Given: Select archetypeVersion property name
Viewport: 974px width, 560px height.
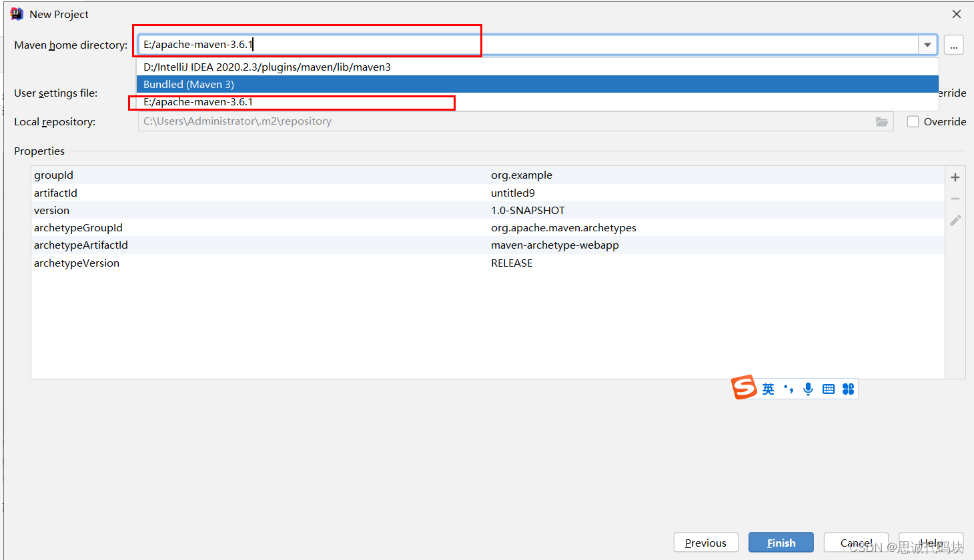Looking at the screenshot, I should (77, 263).
